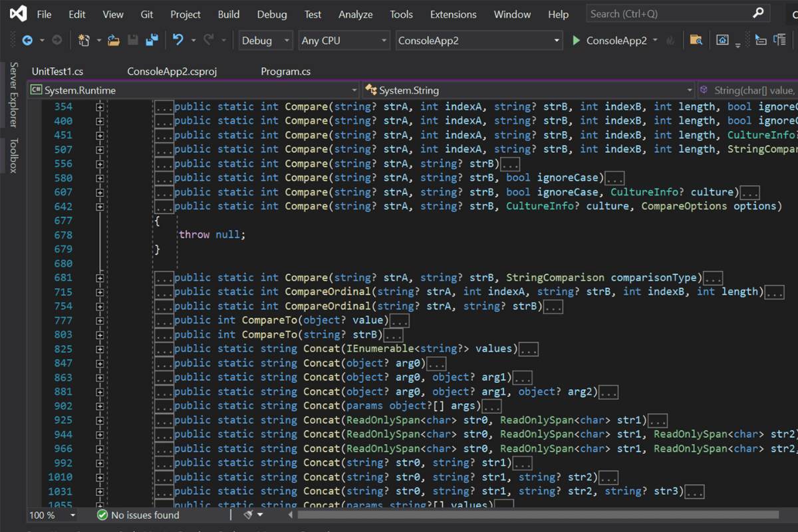Click the horizontal scrollbar thumb of the editor
The height and width of the screenshot is (532, 798).
coord(538,515)
